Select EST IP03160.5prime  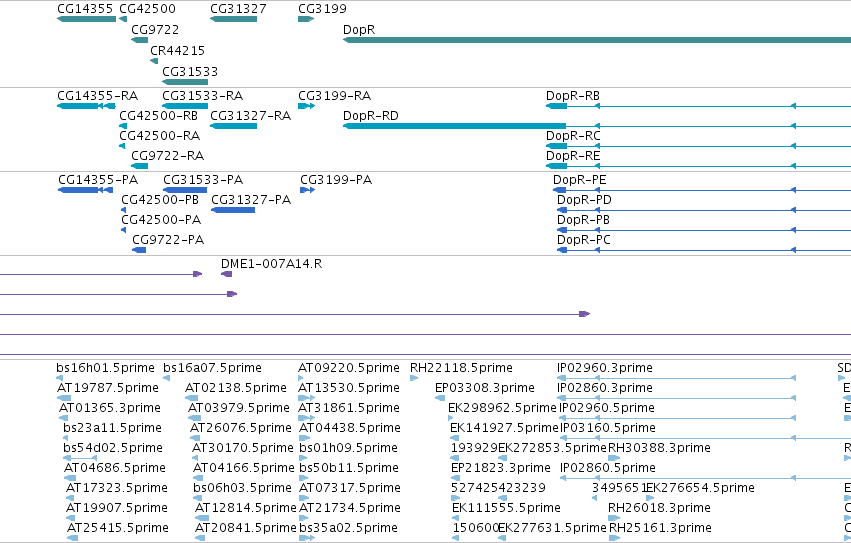pos(706,438)
